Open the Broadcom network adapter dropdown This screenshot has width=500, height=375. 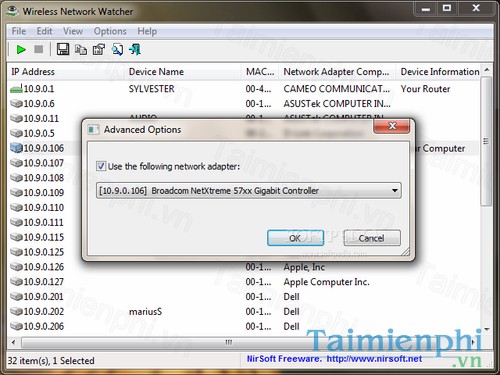click(248, 191)
